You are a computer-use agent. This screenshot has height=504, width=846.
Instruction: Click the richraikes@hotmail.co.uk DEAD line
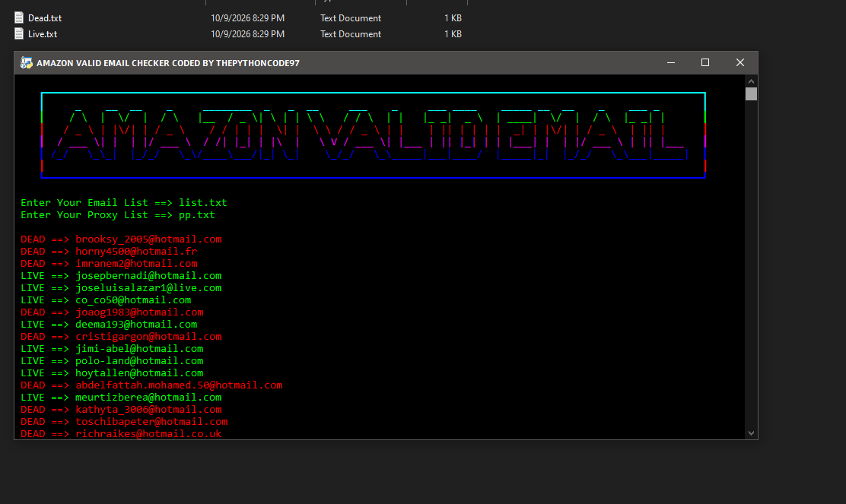[122, 434]
